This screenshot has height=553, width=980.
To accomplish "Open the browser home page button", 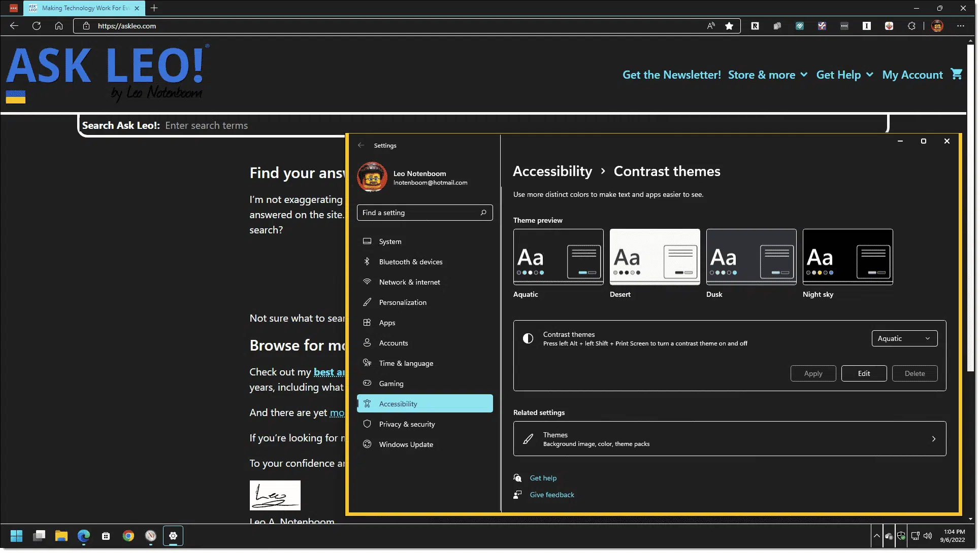I will coord(59,26).
